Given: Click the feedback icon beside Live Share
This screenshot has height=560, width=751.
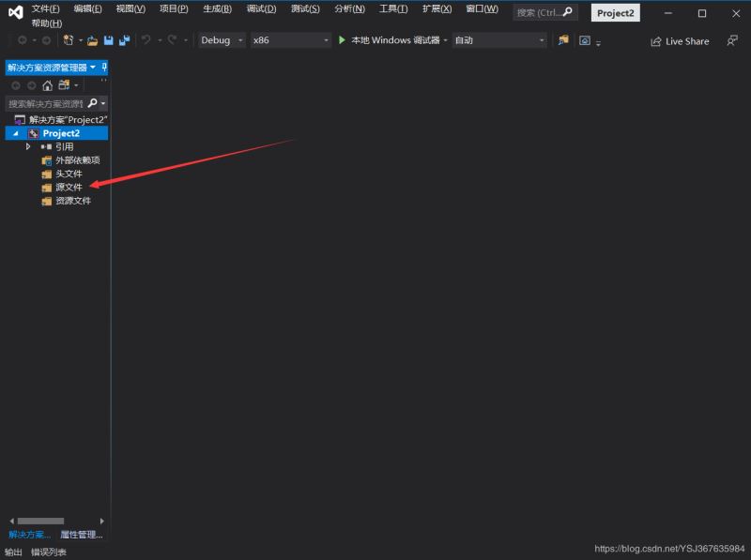Looking at the screenshot, I should (732, 40).
